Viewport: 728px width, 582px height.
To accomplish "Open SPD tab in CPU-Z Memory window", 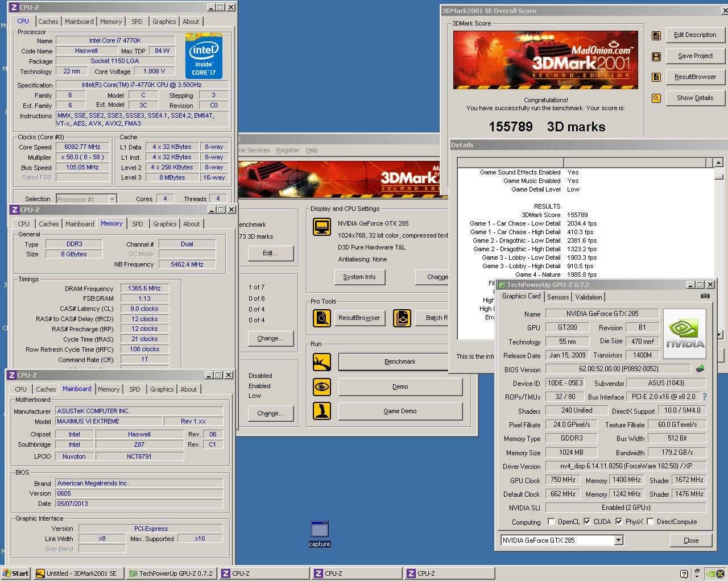I will [x=138, y=224].
